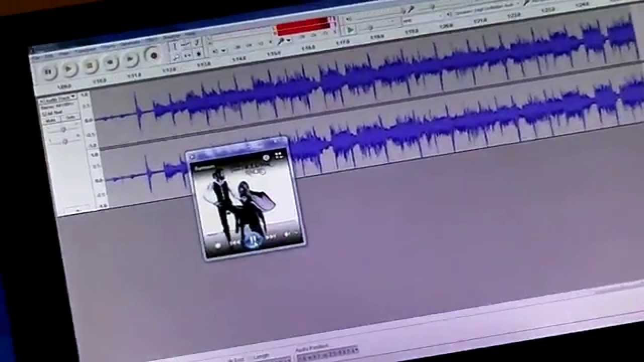This screenshot has width=644, height=362.
Task: Click the volume icon in mini player
Action: [x=287, y=234]
